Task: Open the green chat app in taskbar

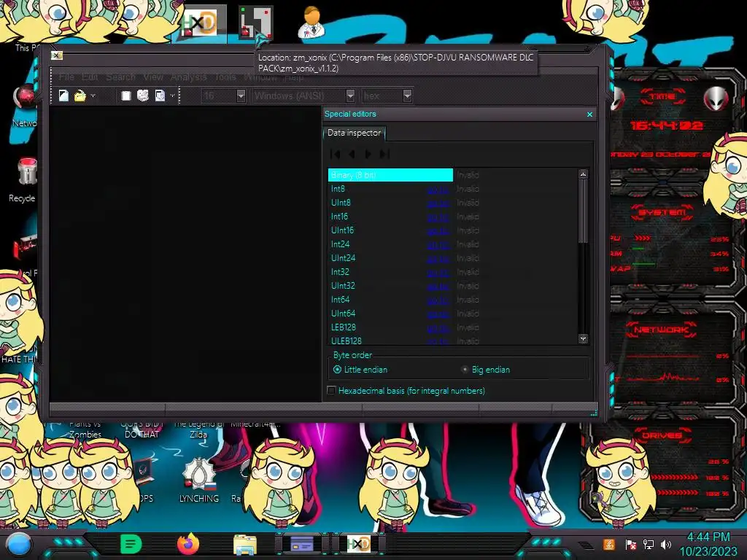Action: coord(131,544)
